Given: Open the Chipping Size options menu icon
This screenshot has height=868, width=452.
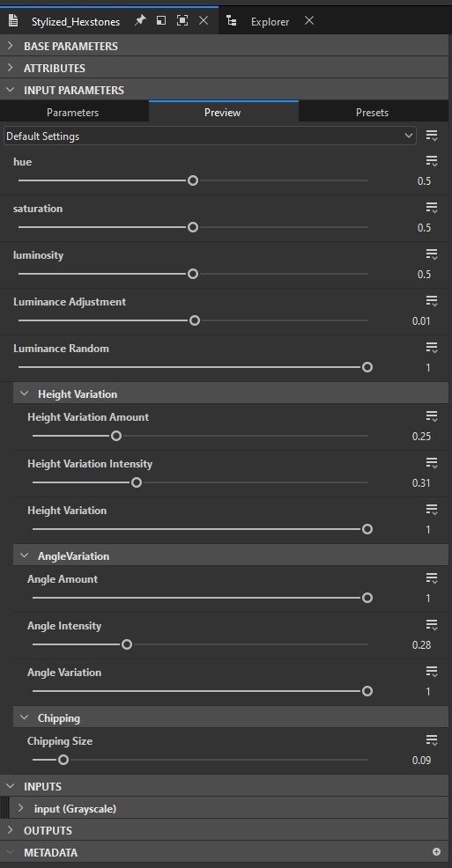Looking at the screenshot, I should (x=432, y=740).
